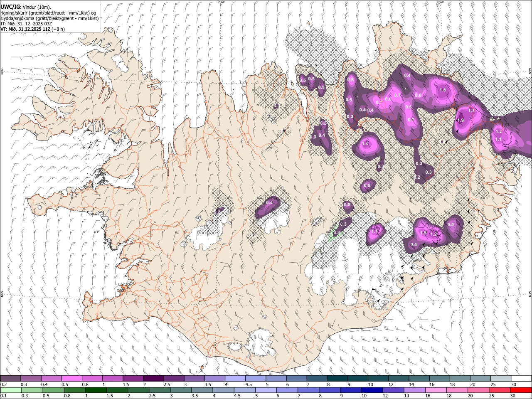Click the light pink 16 swatch in green legend
Screen dimensions: 532x399
(x=436, y=390)
